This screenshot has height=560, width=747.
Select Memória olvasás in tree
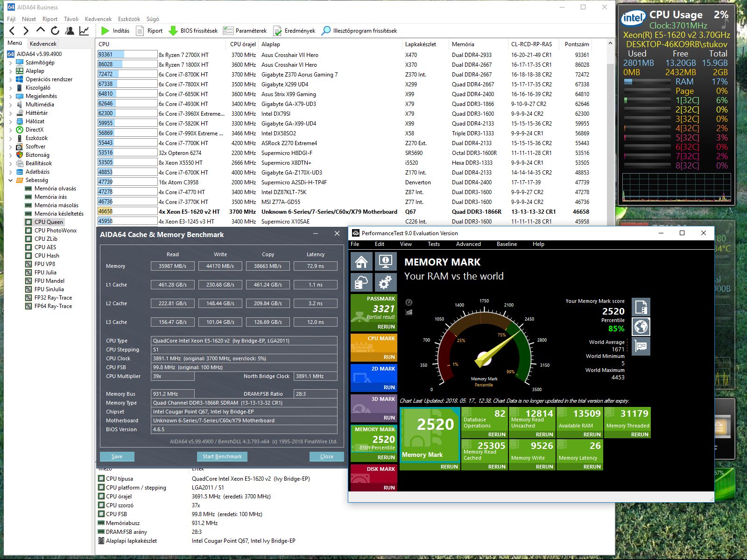pyautogui.click(x=55, y=189)
